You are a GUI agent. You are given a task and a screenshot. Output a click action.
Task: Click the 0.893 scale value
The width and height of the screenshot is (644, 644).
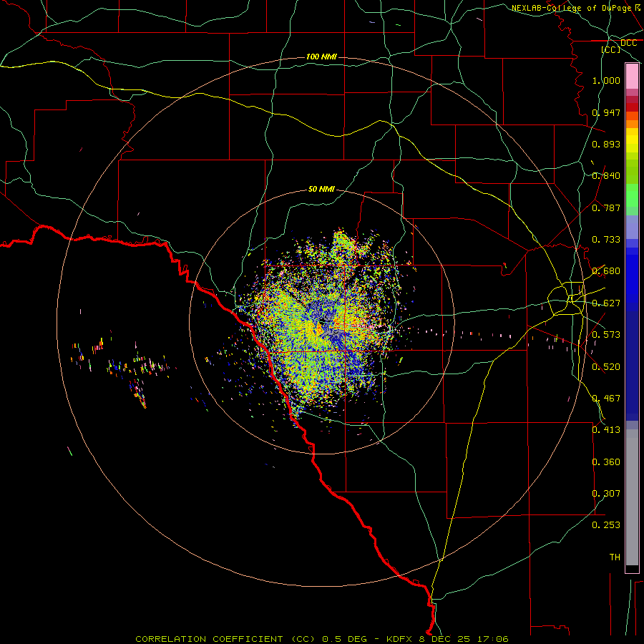[x=606, y=144]
